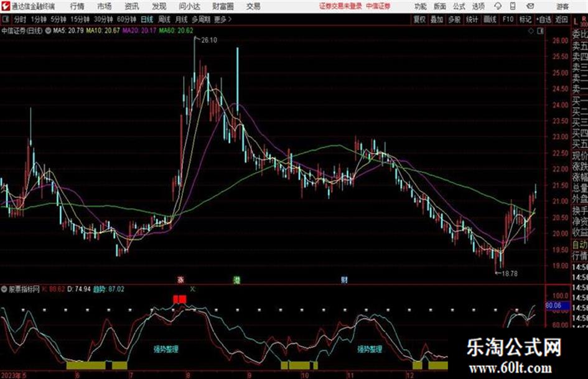Open the 公式 formula menu
The height and width of the screenshot is (379, 588).
pos(459,6)
